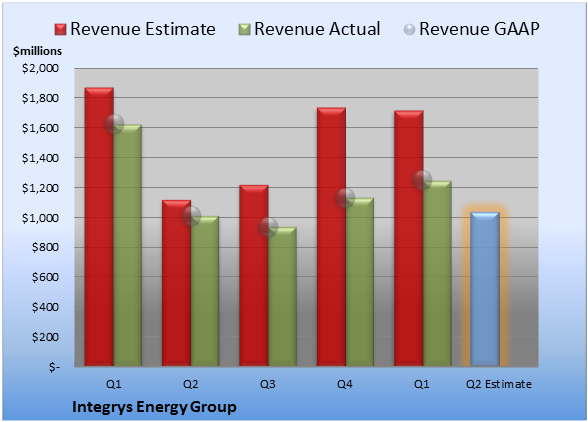Click the red Revenue Estimate legend swatch

pyautogui.click(x=60, y=30)
